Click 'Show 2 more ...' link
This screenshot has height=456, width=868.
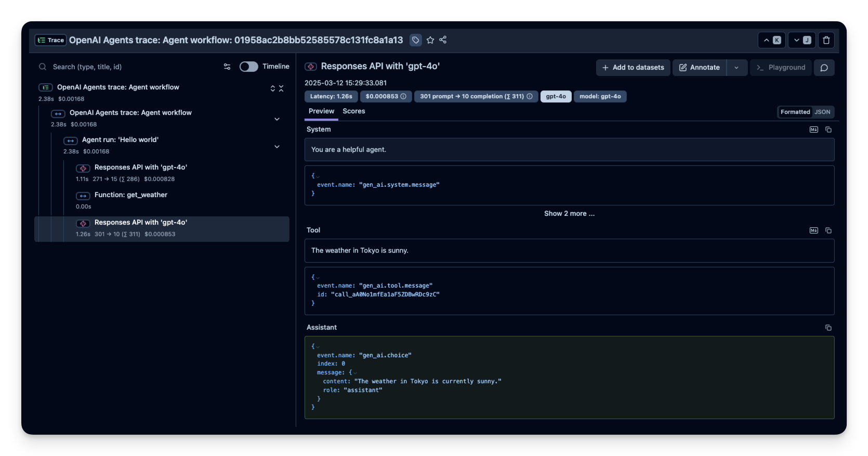tap(569, 214)
